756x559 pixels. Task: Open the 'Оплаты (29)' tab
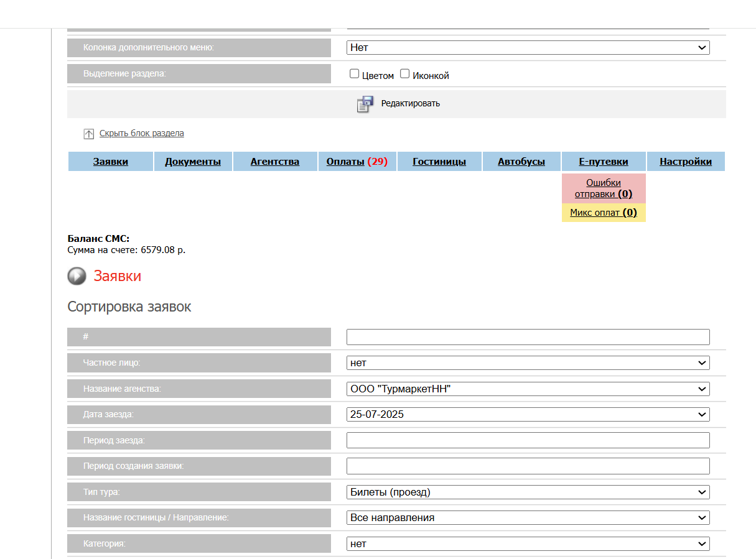tap(357, 162)
